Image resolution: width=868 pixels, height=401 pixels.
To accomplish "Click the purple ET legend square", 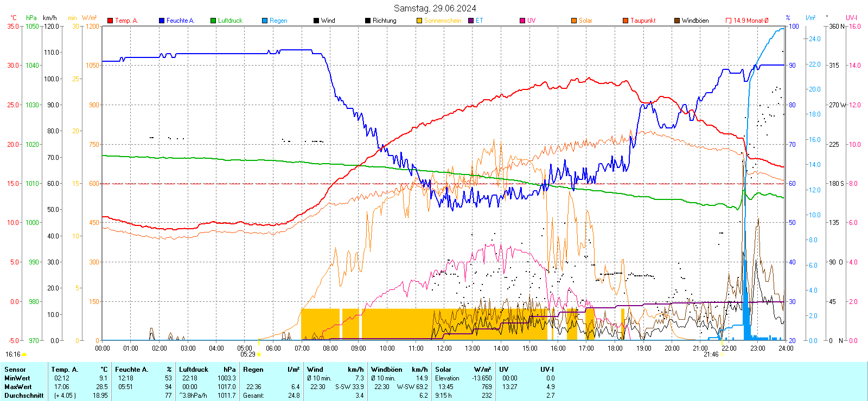I will [x=471, y=21].
